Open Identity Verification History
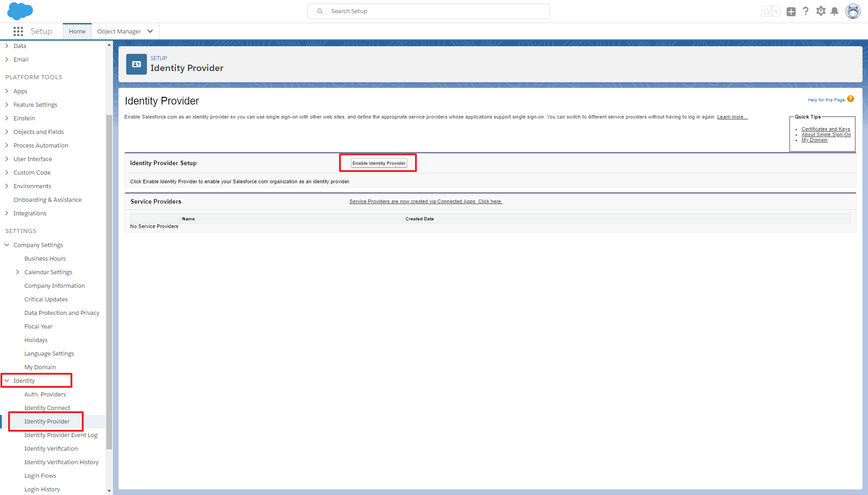Screen dimensions: 868x495 61,462
